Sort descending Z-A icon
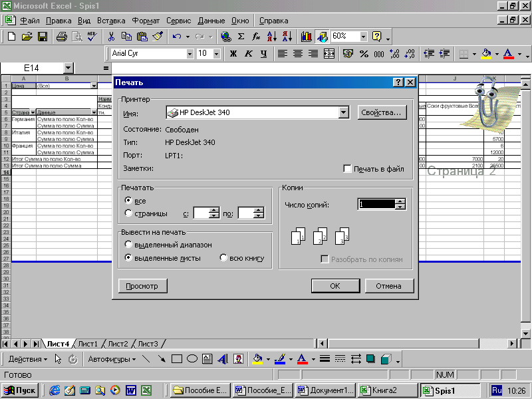Viewport: 532px width, 399px height. [x=287, y=37]
